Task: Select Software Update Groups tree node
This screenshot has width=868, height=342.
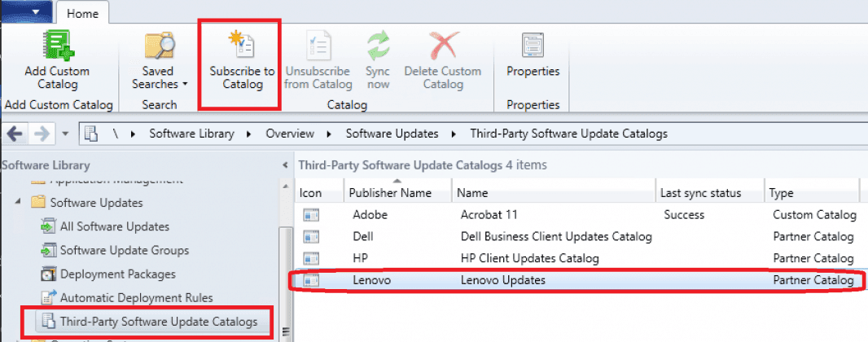Action: [125, 250]
